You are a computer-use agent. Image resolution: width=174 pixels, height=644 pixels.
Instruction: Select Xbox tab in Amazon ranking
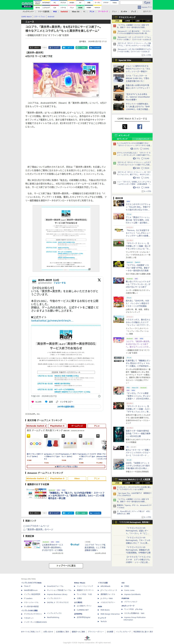point(77,478)
